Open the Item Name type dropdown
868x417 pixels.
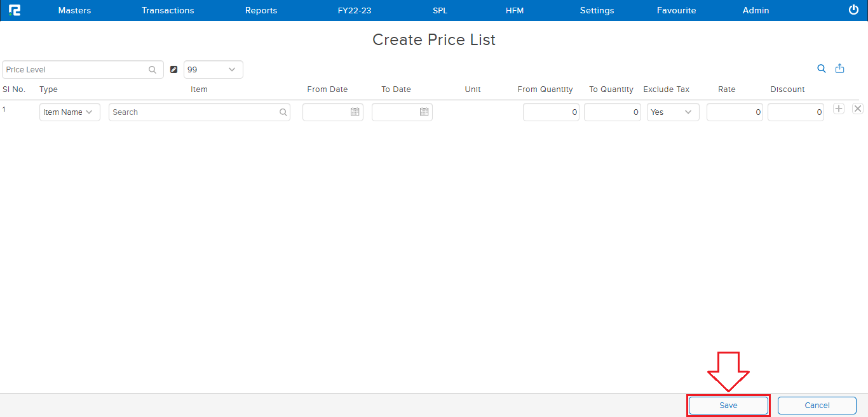[69, 112]
